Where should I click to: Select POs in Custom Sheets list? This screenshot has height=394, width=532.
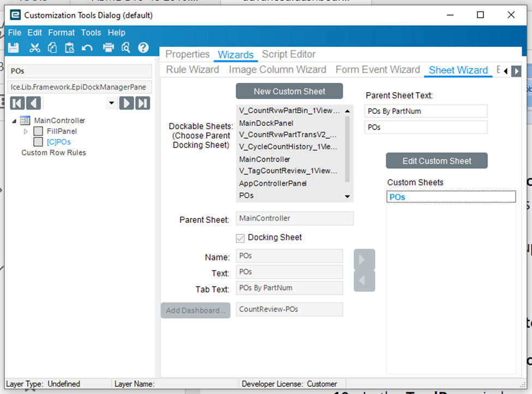click(x=451, y=197)
